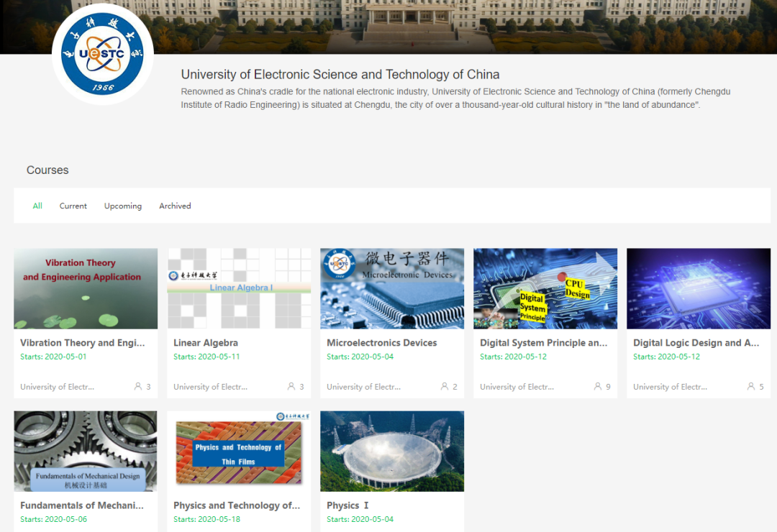Click university name under Digital Logic Design card
The height and width of the screenshot is (532, 777).
670,387
